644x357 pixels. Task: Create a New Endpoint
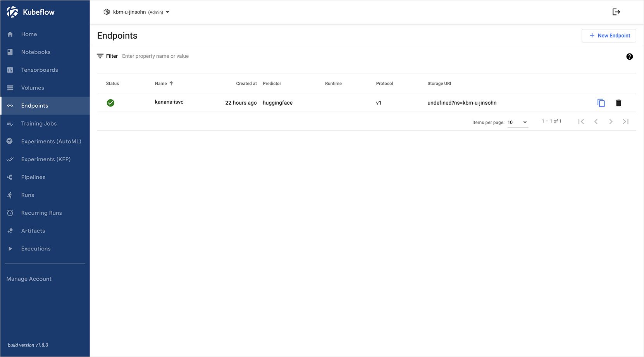pyautogui.click(x=609, y=36)
